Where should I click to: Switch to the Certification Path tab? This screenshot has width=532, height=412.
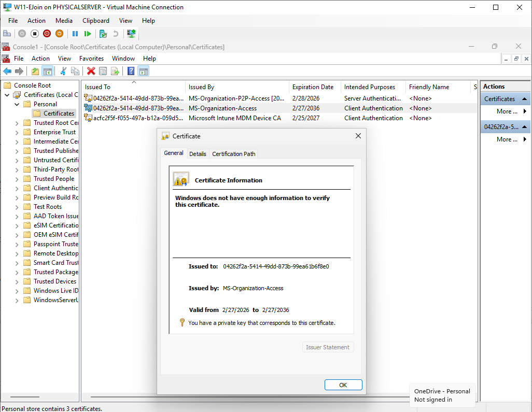[233, 154]
